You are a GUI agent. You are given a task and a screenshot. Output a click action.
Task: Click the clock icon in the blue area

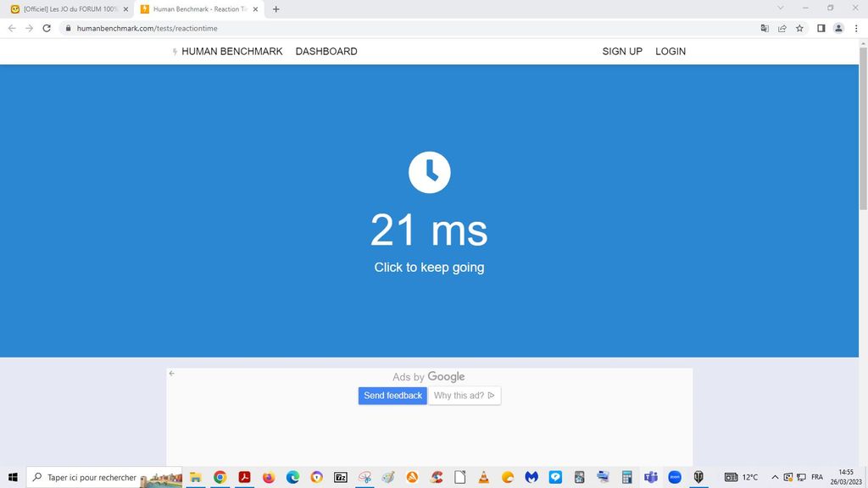click(x=429, y=172)
